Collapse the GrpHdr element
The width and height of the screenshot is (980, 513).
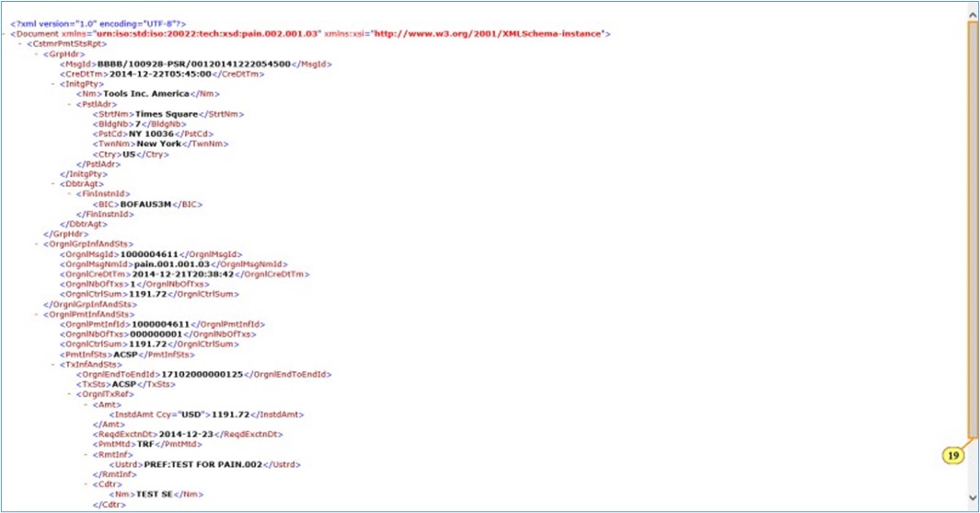tap(38, 54)
